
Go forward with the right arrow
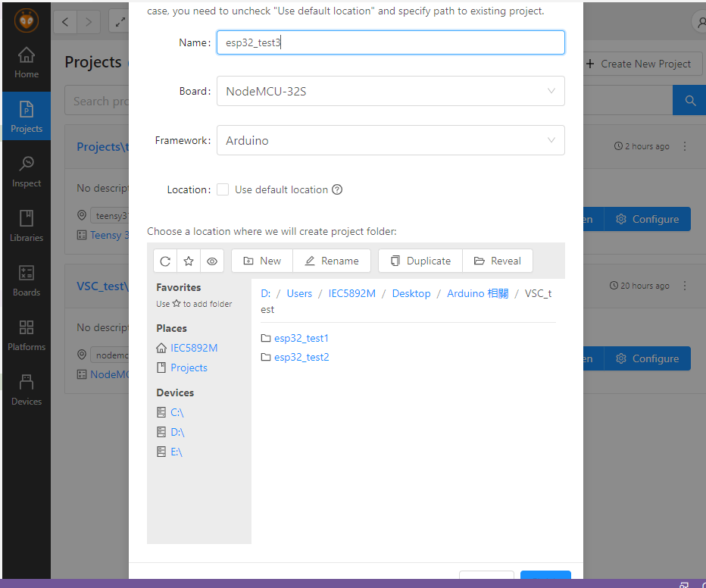[x=88, y=22]
